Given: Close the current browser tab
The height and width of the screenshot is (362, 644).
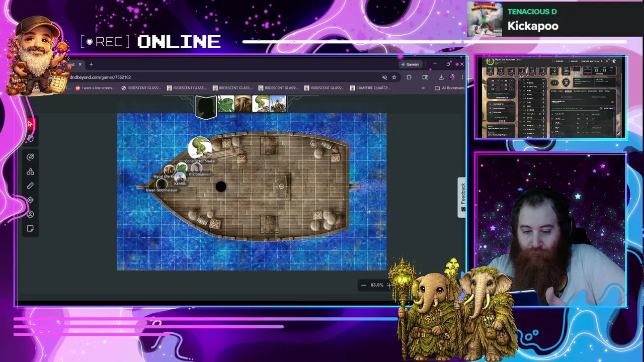Looking at the screenshot, I should [79, 64].
